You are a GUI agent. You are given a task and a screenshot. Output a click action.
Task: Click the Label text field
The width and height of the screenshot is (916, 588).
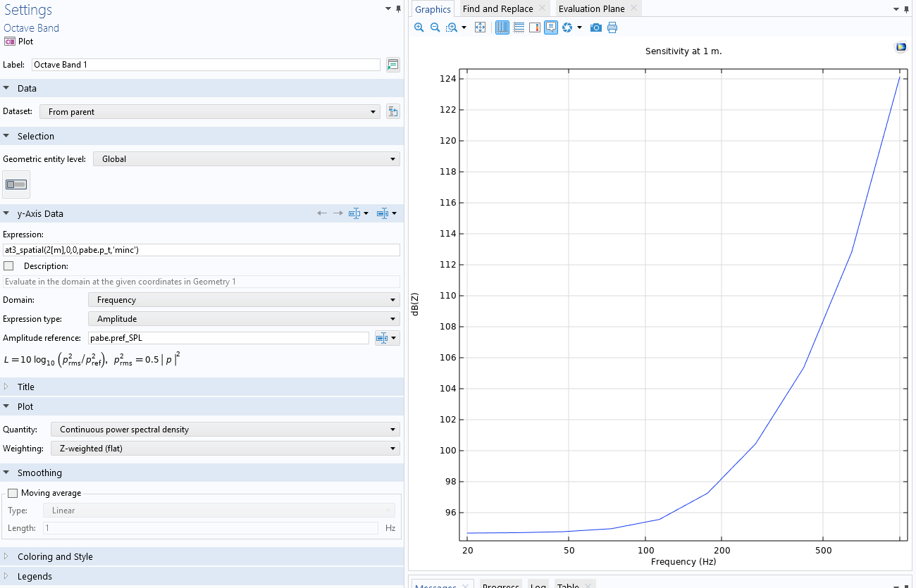click(x=206, y=64)
